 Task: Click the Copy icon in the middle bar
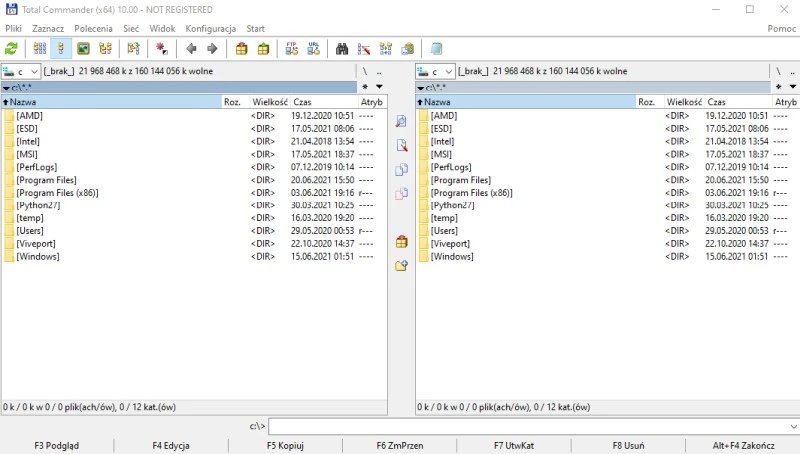[x=402, y=170]
